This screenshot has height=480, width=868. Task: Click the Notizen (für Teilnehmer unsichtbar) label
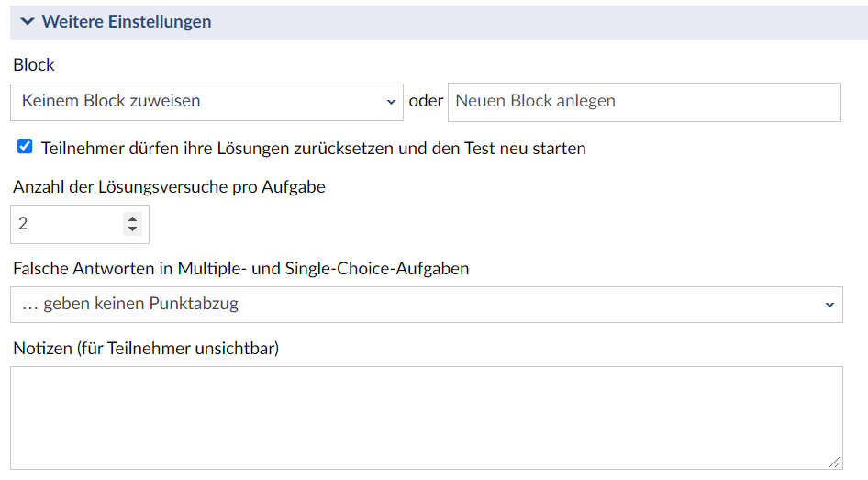146,348
